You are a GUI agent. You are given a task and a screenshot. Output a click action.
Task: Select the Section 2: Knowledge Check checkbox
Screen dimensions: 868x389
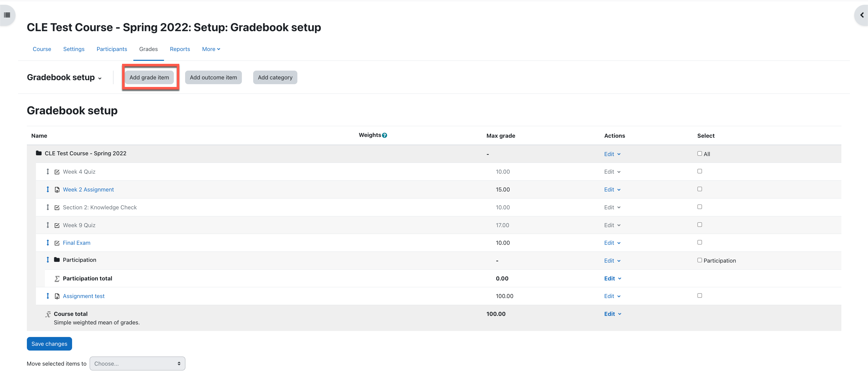[x=700, y=207]
